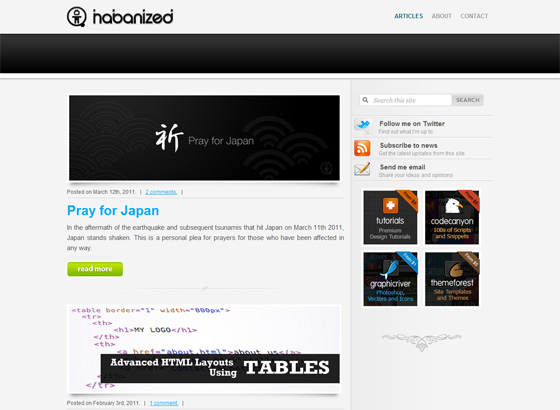Open the tutorials ad banner
This screenshot has height=410, width=560.
(390, 218)
